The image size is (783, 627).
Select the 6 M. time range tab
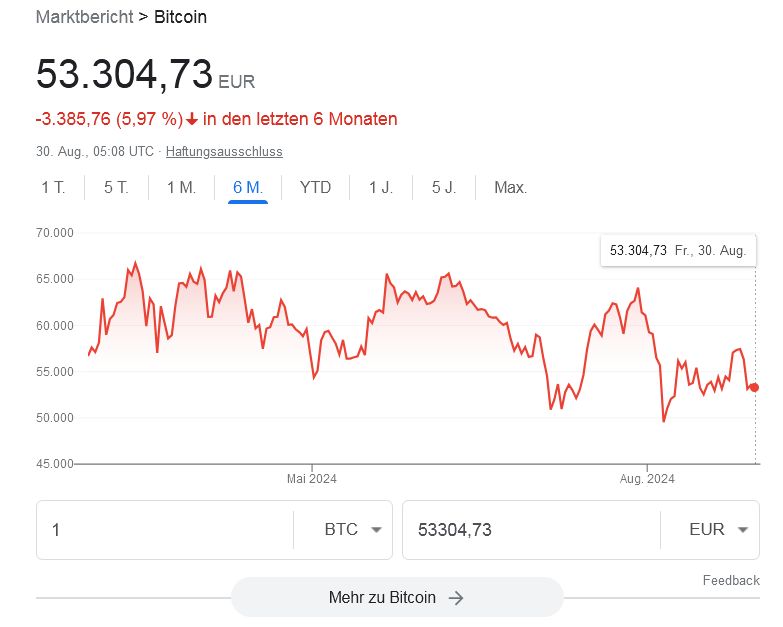(x=247, y=187)
